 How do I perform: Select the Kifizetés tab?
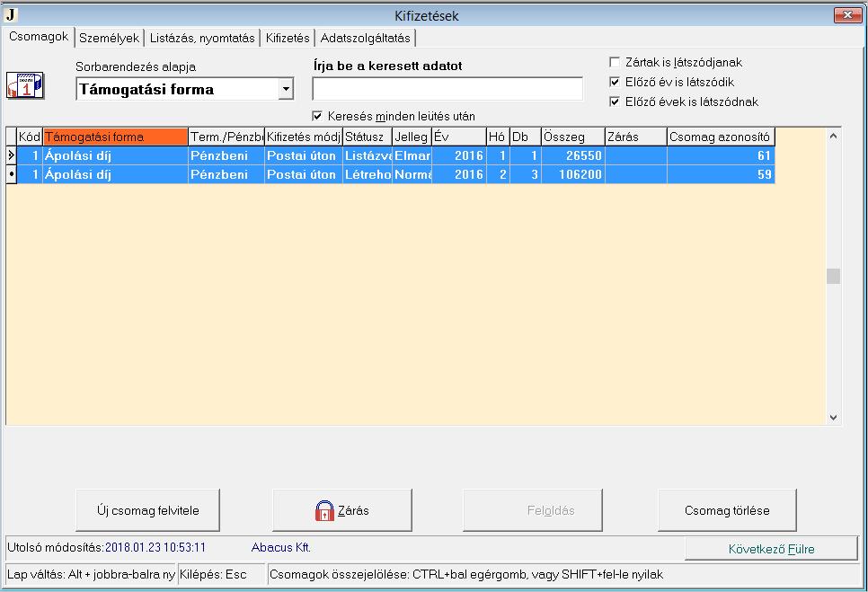(x=288, y=38)
